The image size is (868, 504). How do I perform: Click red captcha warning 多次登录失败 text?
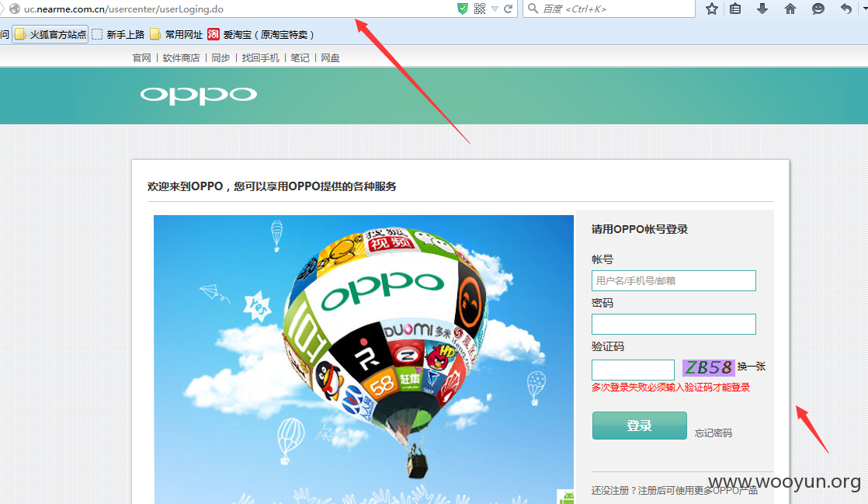(670, 388)
